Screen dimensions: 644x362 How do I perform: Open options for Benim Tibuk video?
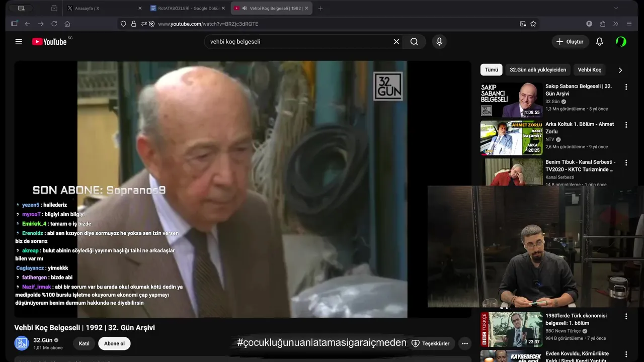626,163
